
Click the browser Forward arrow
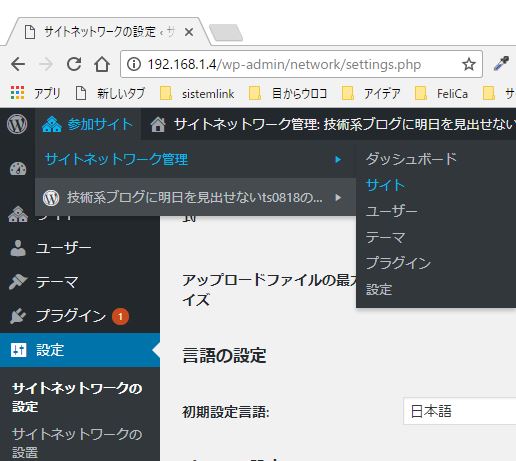[46, 64]
